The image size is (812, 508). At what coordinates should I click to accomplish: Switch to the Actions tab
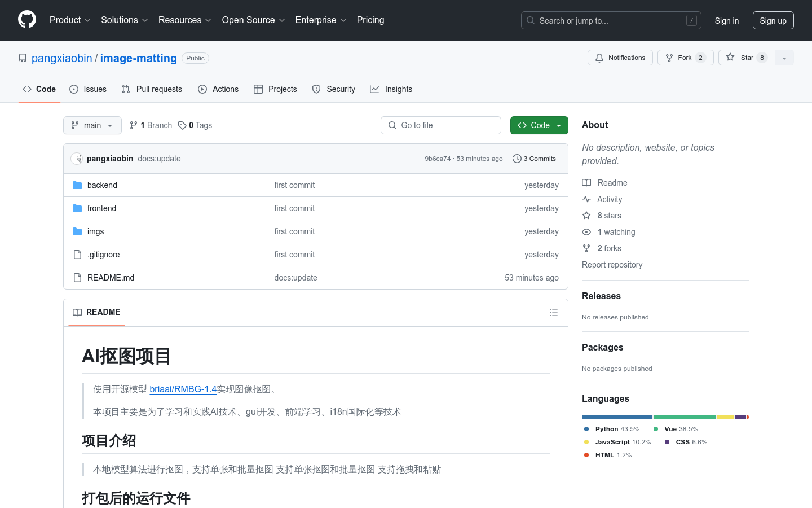[218, 89]
